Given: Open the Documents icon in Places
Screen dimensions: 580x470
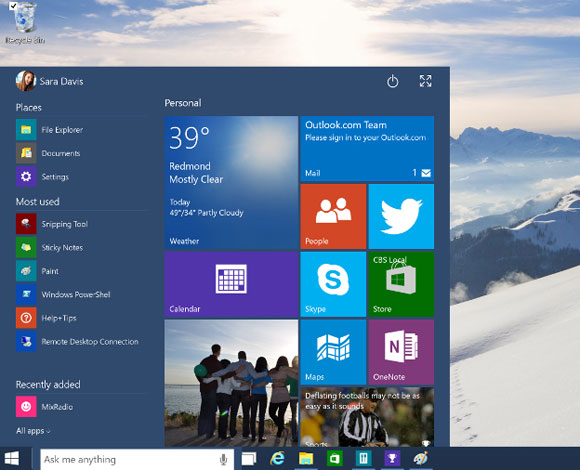Looking at the screenshot, I should 26,153.
